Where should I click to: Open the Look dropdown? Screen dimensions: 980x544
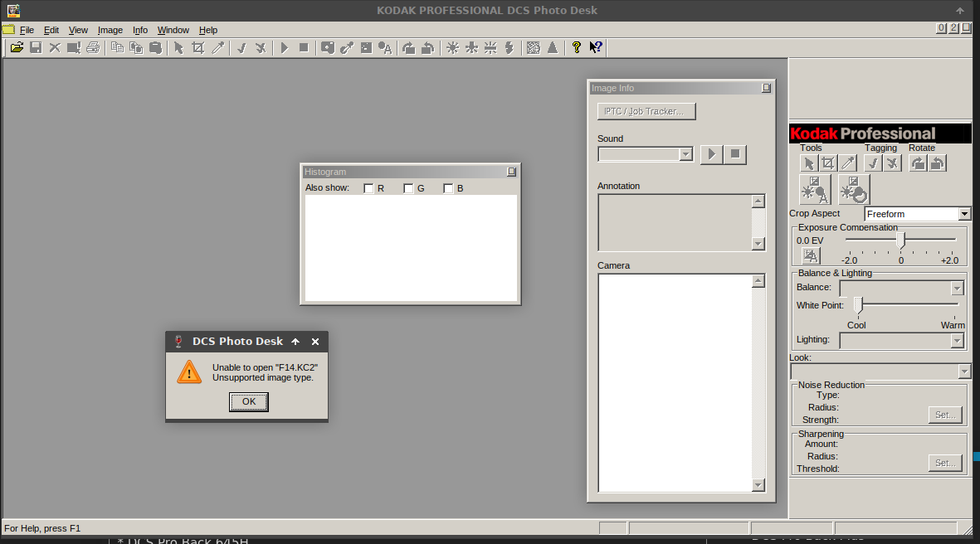(964, 372)
